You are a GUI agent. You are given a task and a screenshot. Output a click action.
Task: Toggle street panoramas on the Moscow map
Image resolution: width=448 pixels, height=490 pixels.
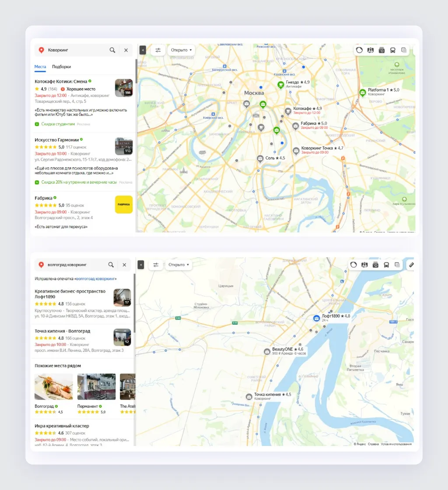371,50
